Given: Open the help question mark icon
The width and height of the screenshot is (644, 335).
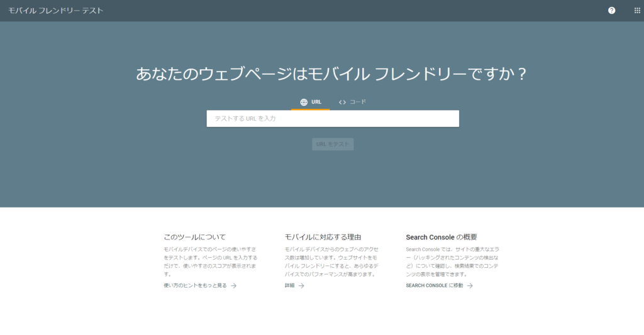Looking at the screenshot, I should point(611,11).
